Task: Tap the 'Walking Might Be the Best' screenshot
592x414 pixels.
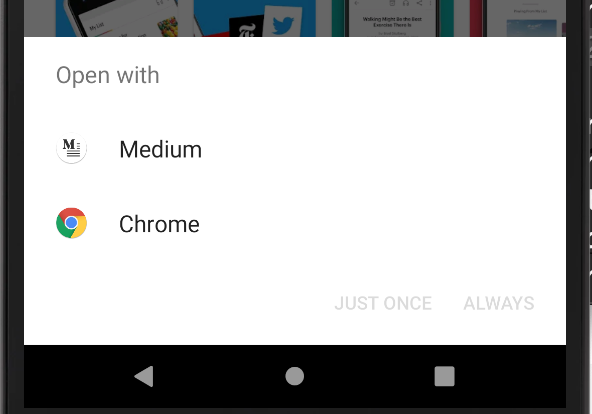Action: (392, 18)
